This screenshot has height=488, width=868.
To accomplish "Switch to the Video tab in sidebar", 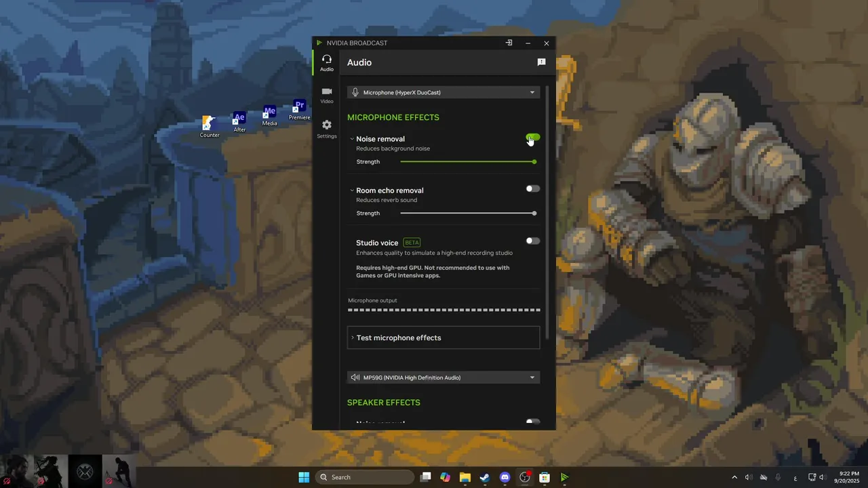I will (x=327, y=96).
